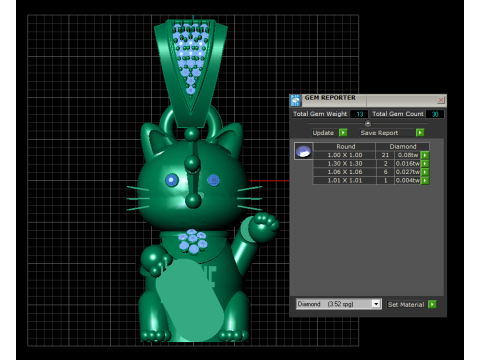Click the Total Gem Count label
Image resolution: width=480 pixels, height=360 pixels.
pyautogui.click(x=398, y=114)
